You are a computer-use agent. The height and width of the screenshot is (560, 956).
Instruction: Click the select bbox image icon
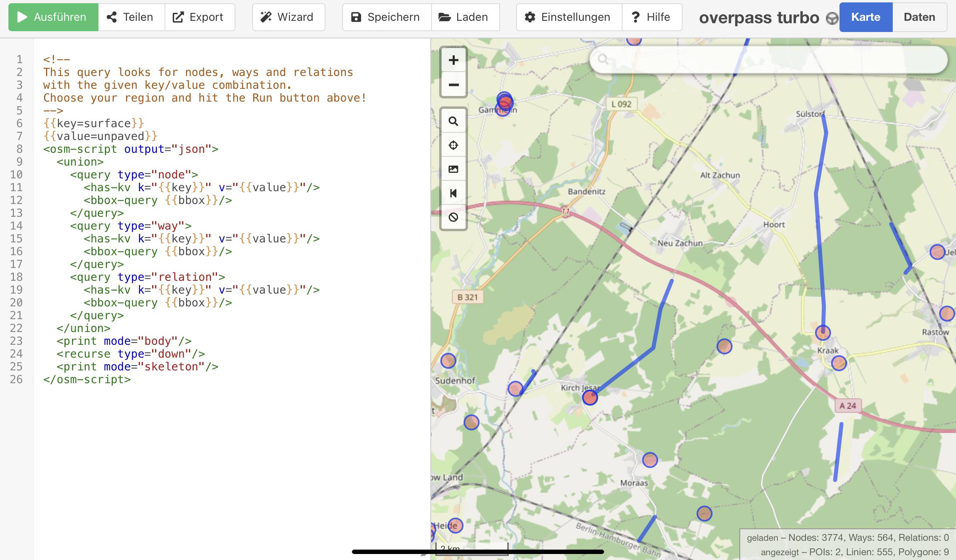point(453,169)
